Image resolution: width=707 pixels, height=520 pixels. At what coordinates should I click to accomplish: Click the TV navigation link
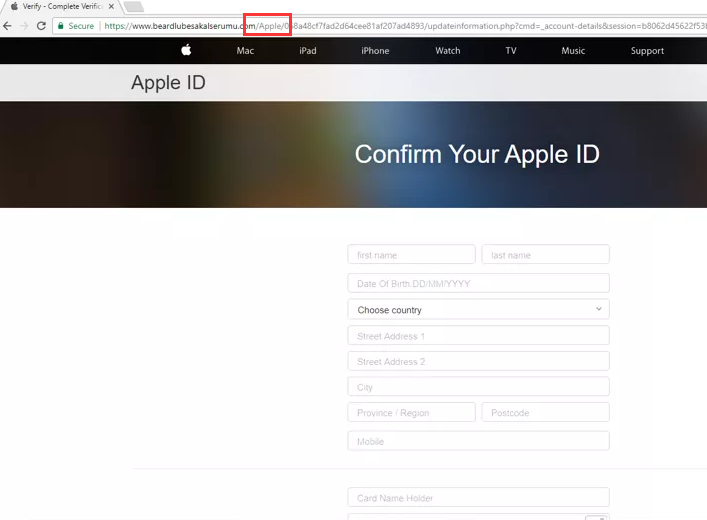click(511, 51)
